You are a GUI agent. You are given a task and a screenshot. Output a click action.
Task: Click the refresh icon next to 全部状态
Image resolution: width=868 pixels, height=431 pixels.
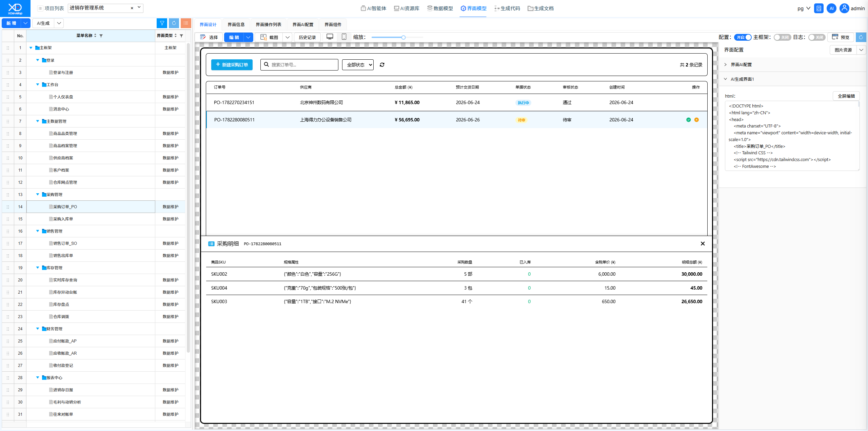coord(382,65)
